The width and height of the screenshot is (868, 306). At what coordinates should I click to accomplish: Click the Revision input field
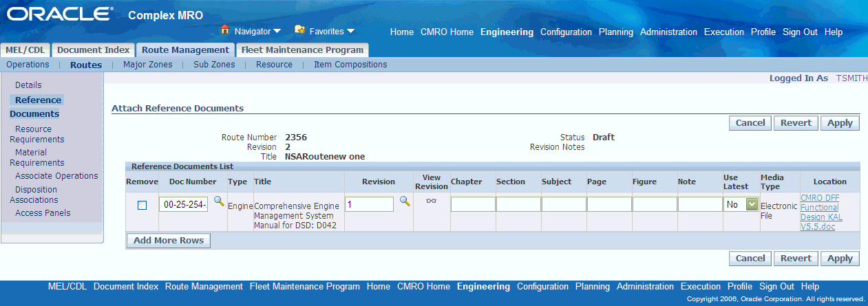point(369,204)
